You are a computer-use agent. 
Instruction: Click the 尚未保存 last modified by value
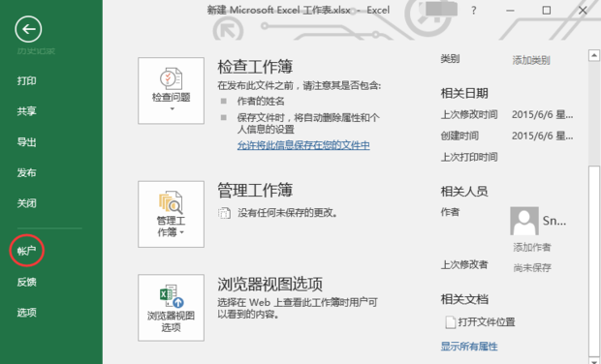[x=532, y=267]
